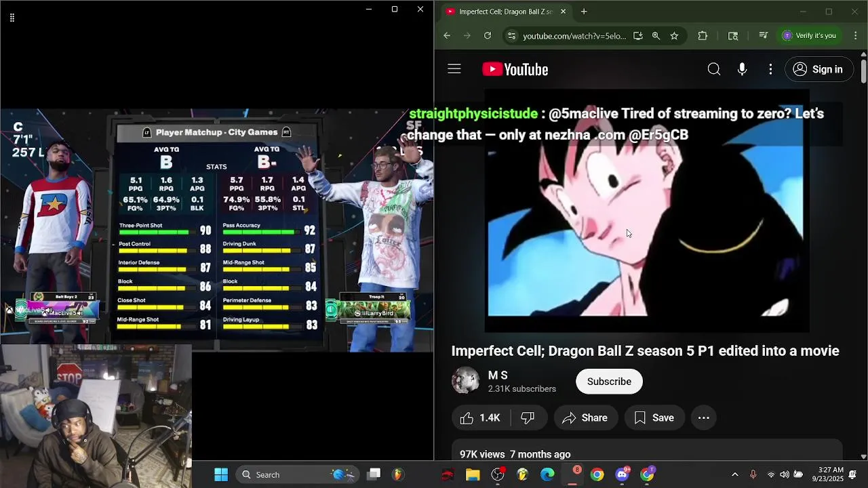Screen dimensions: 868x488
Task: Open the Windows Start menu
Action: coord(221,474)
